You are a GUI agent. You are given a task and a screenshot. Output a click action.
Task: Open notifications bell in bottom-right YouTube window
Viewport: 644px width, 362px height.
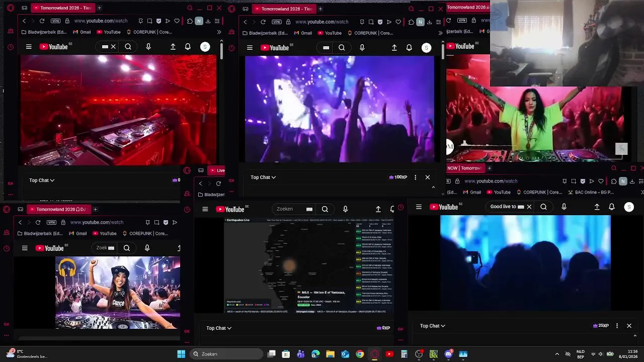612,207
